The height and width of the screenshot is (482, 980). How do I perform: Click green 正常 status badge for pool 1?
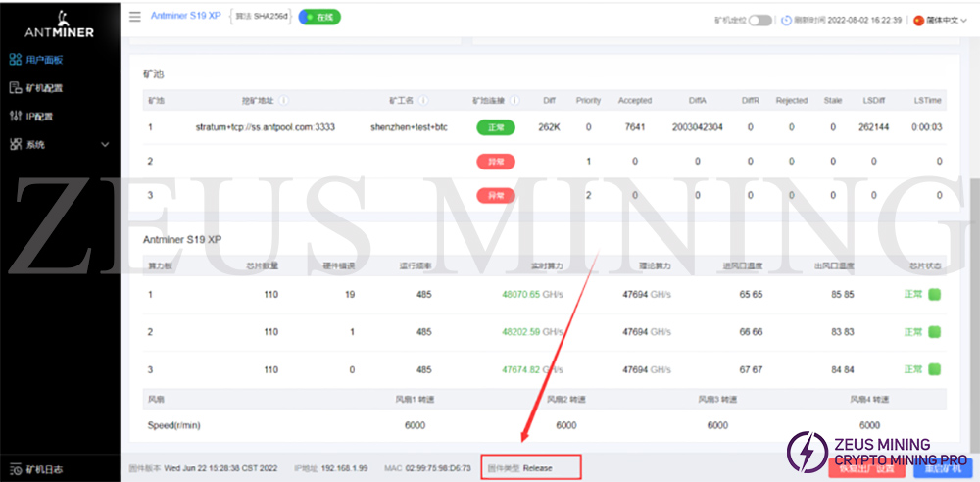[495, 127]
